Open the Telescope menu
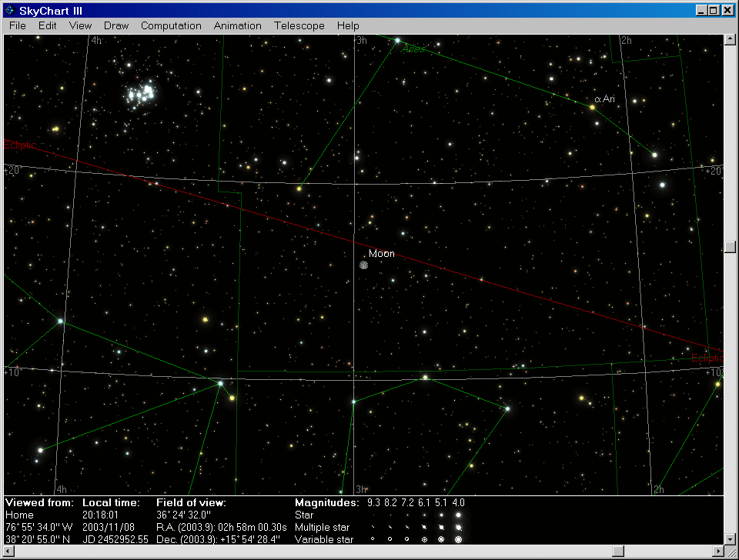The image size is (739, 560). point(299,25)
